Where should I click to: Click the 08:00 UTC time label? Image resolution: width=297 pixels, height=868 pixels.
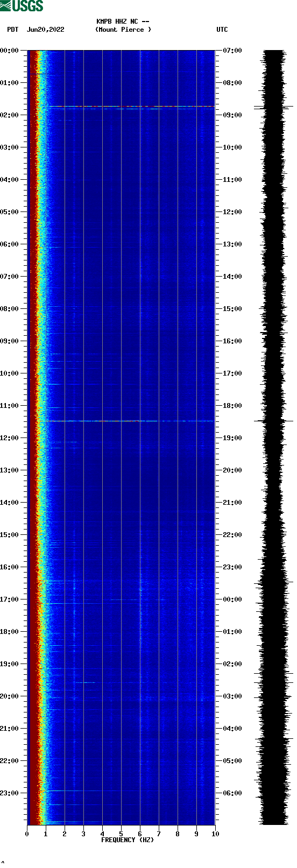[x=232, y=83]
